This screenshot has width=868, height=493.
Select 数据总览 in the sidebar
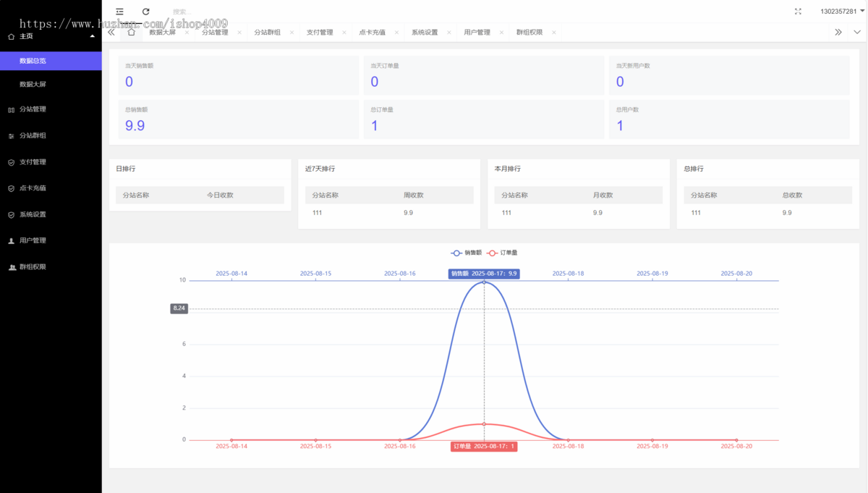(51, 61)
